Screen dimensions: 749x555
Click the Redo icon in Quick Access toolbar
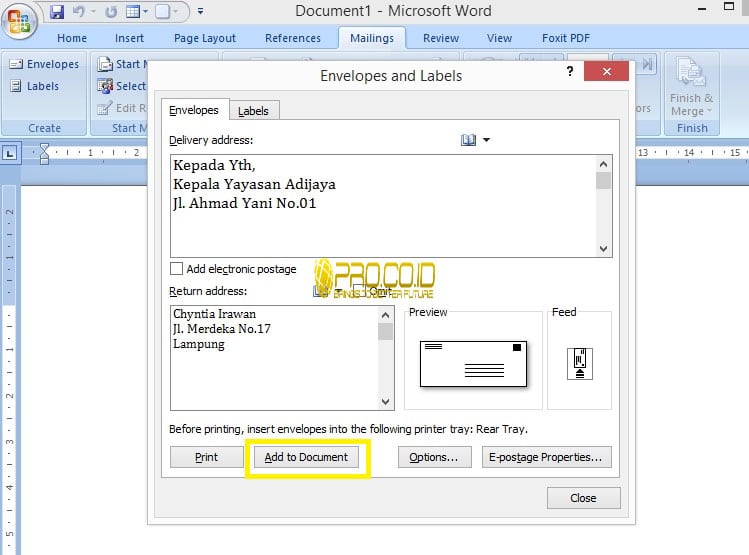tap(111, 11)
